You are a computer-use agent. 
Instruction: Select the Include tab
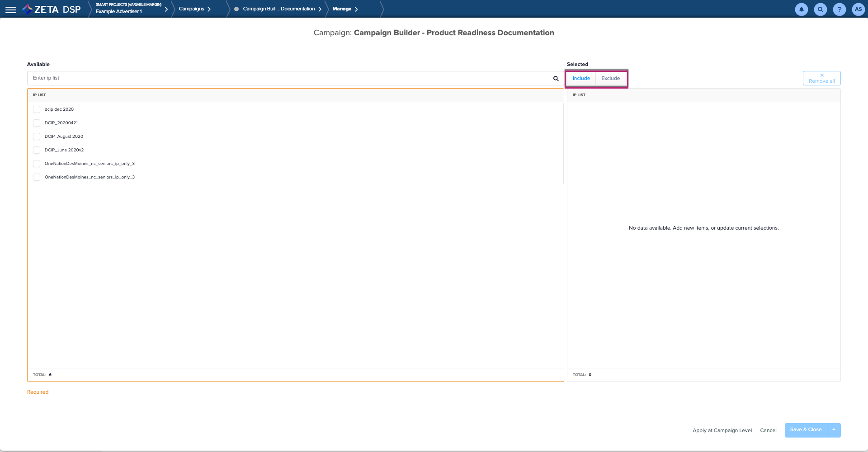tap(581, 79)
